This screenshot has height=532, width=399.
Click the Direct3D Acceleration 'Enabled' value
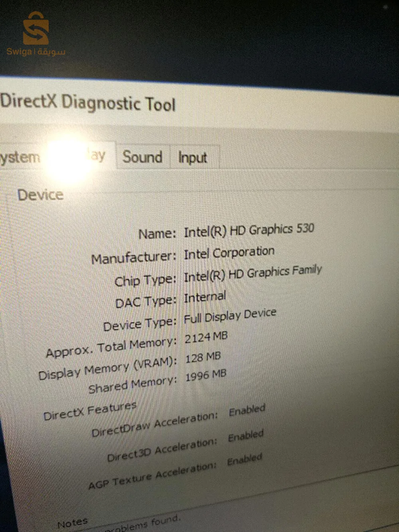pyautogui.click(x=246, y=436)
